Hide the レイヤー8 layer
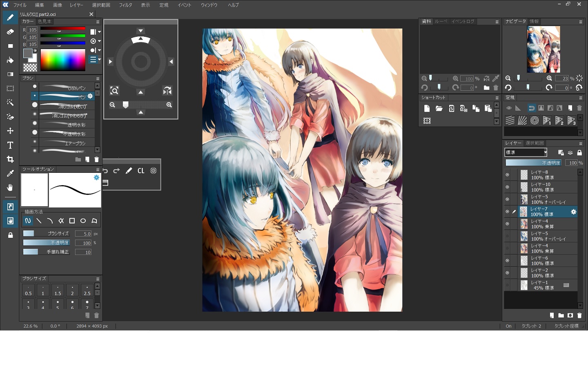Screen dimensions: 588x380 coord(507,175)
